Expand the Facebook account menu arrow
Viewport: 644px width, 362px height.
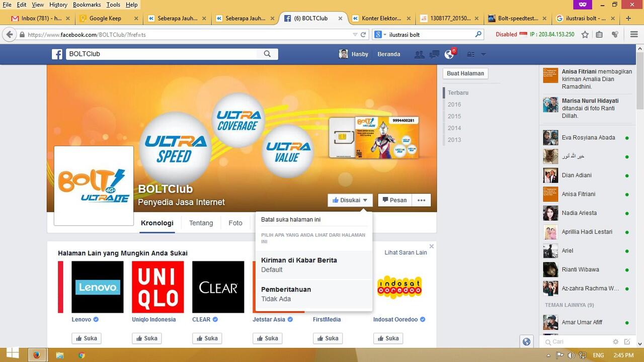[484, 54]
